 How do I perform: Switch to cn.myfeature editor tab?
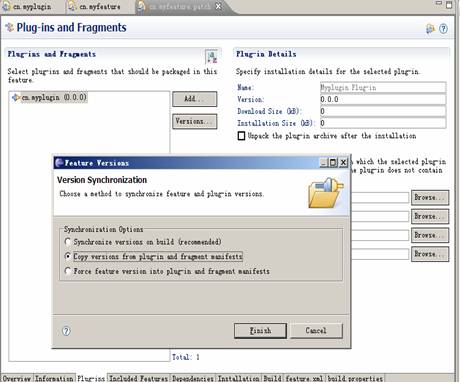coord(95,7)
